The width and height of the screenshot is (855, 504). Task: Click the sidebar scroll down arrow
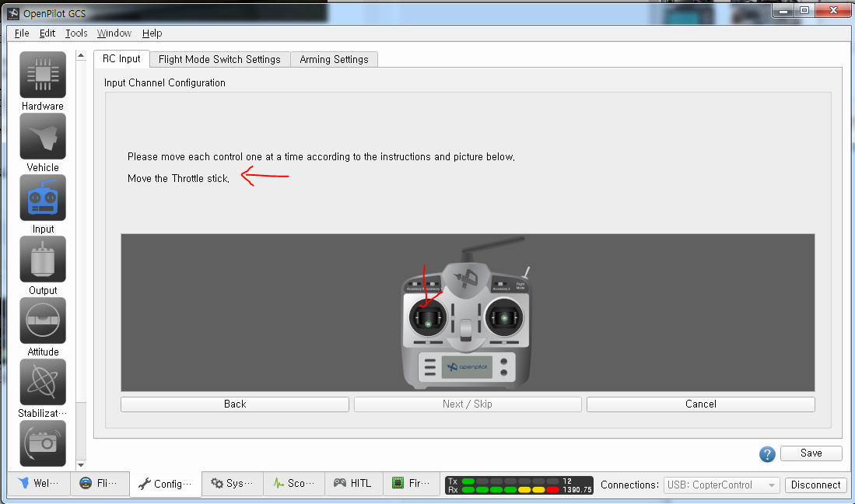pos(81,465)
